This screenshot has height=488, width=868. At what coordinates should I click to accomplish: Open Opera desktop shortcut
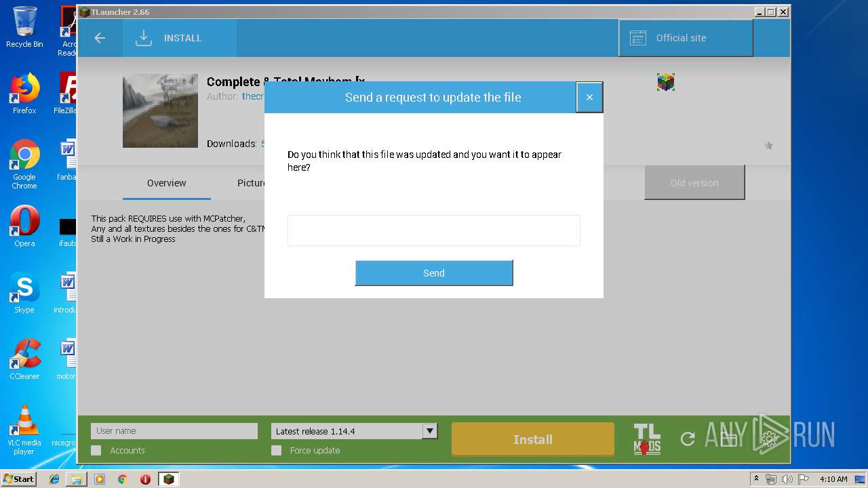(x=24, y=226)
